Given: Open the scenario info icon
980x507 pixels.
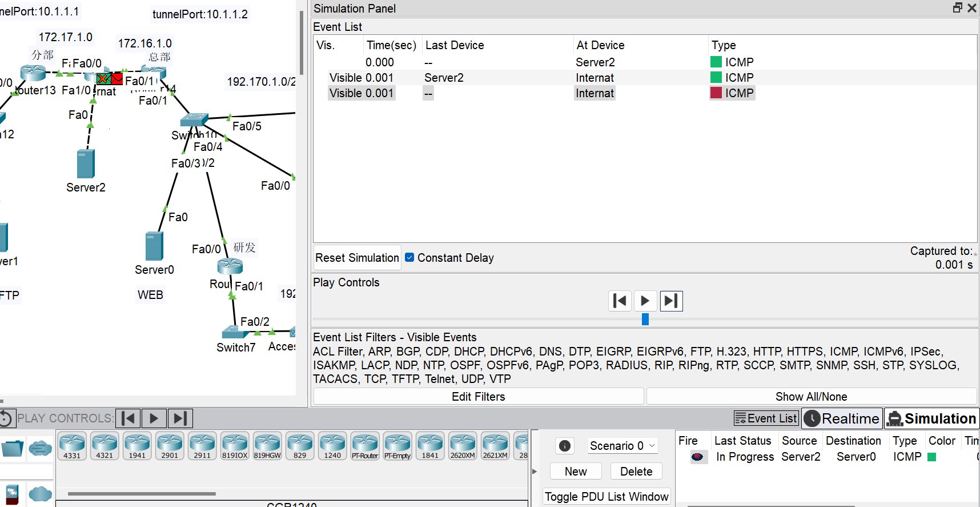Looking at the screenshot, I should tap(564, 446).
